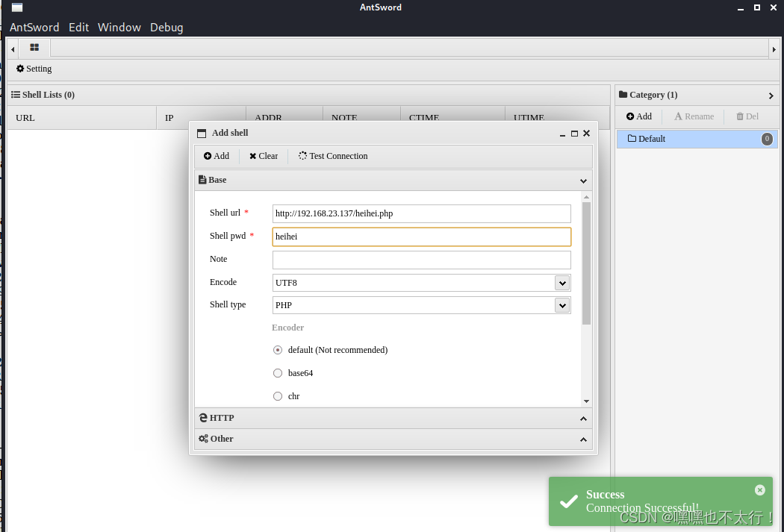Click the Shell Lists header

click(x=43, y=95)
